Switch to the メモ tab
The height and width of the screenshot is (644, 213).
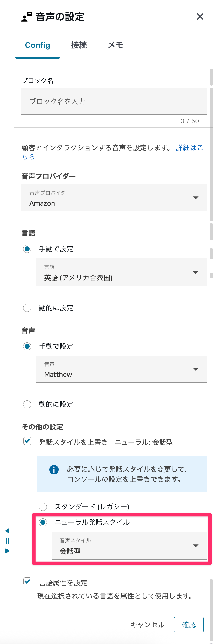[x=115, y=45]
